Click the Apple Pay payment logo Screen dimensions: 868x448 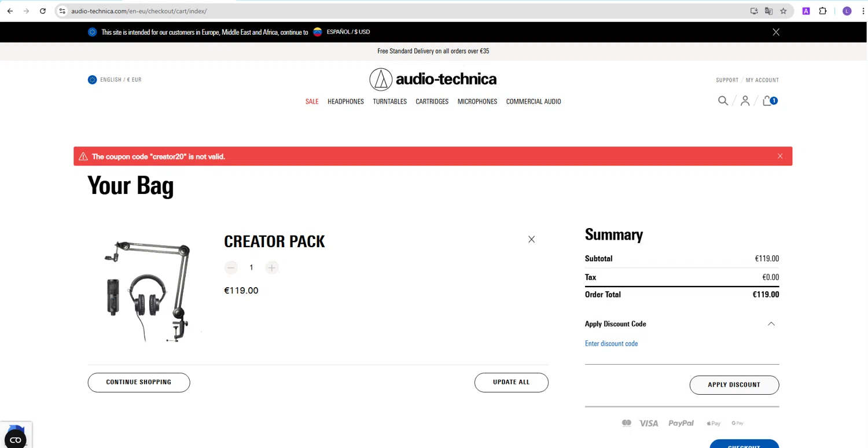click(x=713, y=424)
